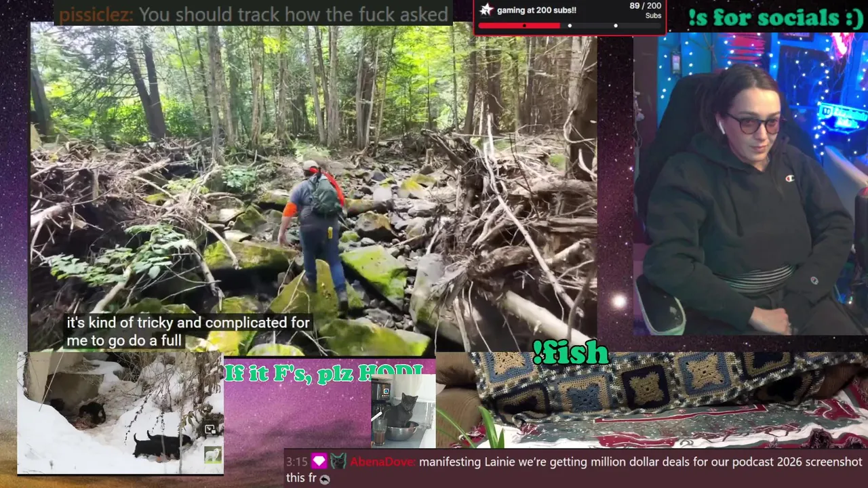This screenshot has width=868, height=488.
Task: Click username AbenaDove in chat
Action: tap(382, 462)
